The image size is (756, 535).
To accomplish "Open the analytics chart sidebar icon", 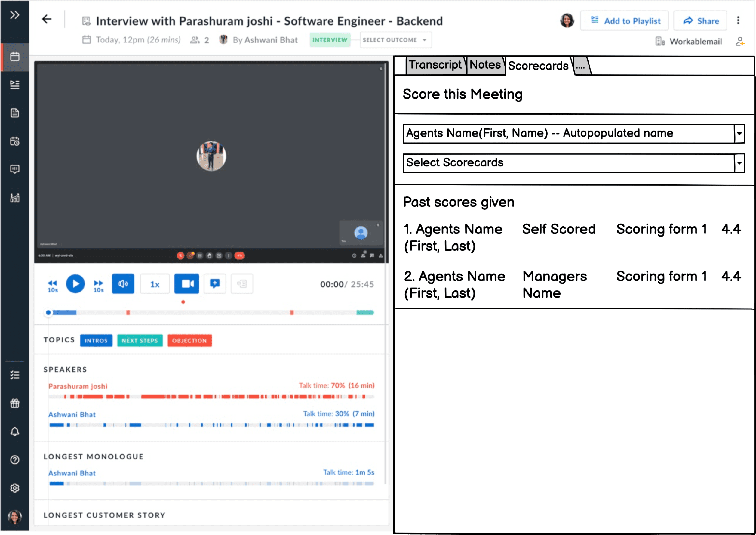I will click(x=14, y=198).
